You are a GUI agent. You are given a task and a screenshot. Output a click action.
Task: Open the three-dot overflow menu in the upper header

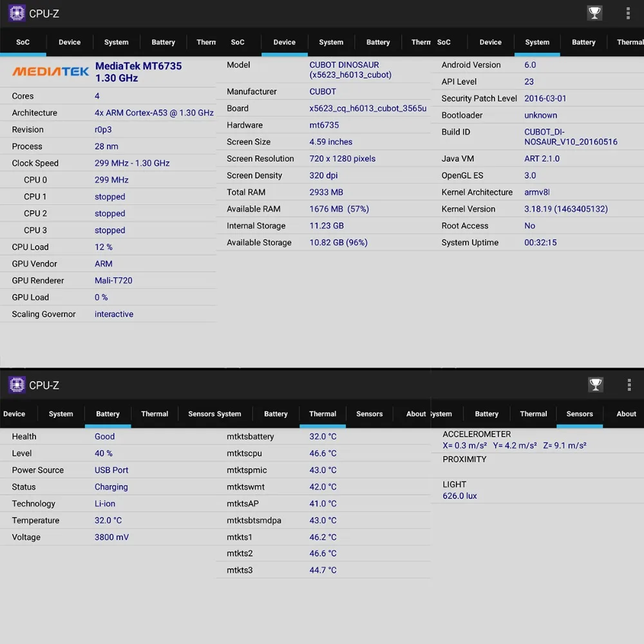pos(628,13)
